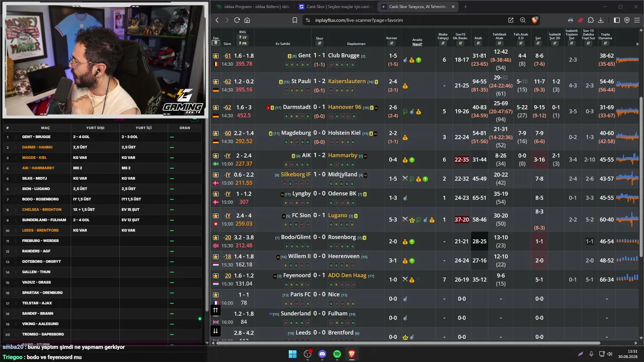This screenshot has height=362, width=644.
Task: Toggle favorite star for Silkeborg IF match
Action: click(x=216, y=175)
